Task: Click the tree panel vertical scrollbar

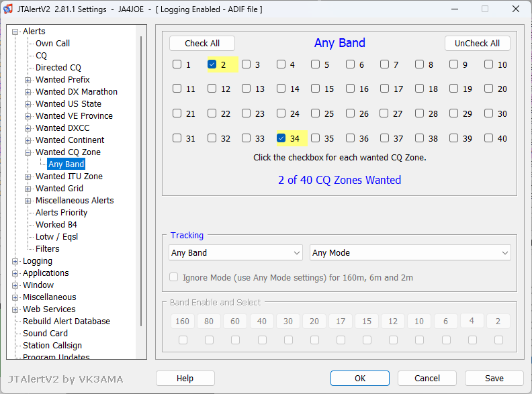Action: 141,181
